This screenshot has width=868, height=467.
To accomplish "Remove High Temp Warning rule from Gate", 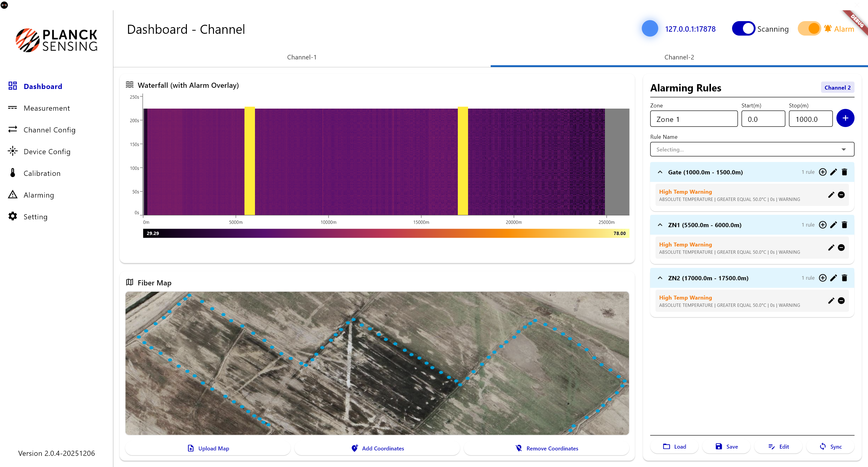I will pos(841,195).
